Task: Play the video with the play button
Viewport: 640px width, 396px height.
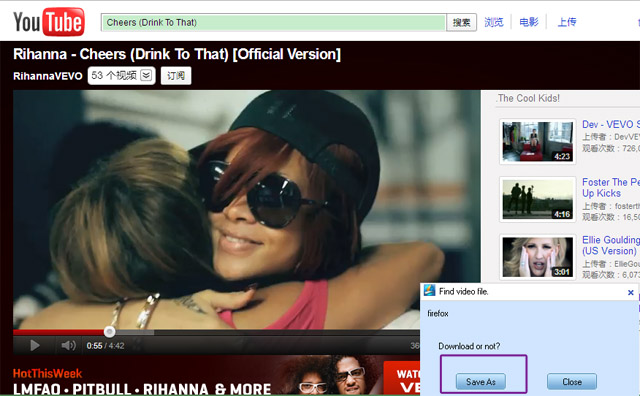Action: point(35,345)
